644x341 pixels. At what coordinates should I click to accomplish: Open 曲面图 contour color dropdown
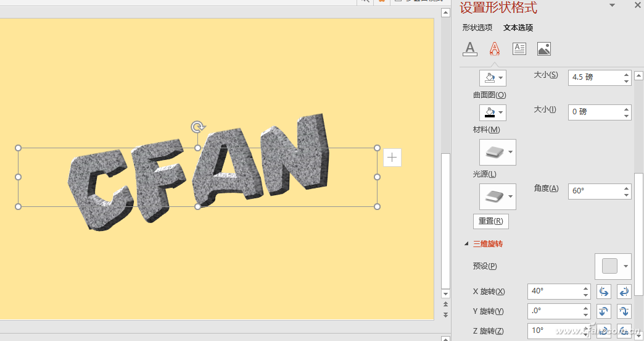(493, 112)
